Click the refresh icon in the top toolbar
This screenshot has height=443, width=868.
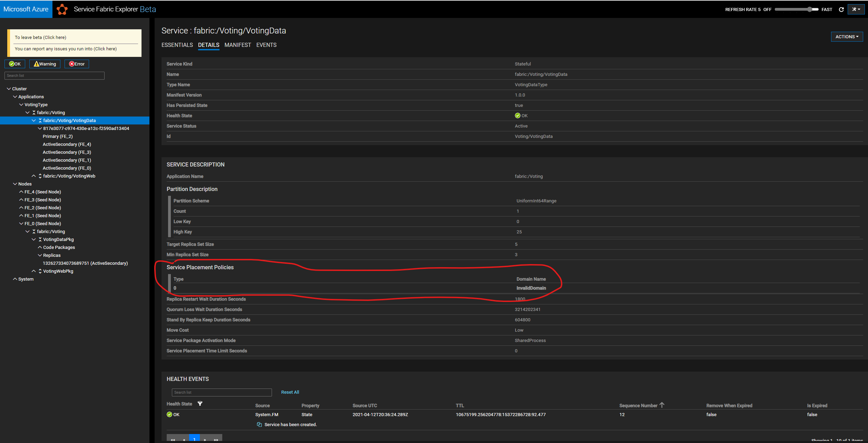[841, 9]
